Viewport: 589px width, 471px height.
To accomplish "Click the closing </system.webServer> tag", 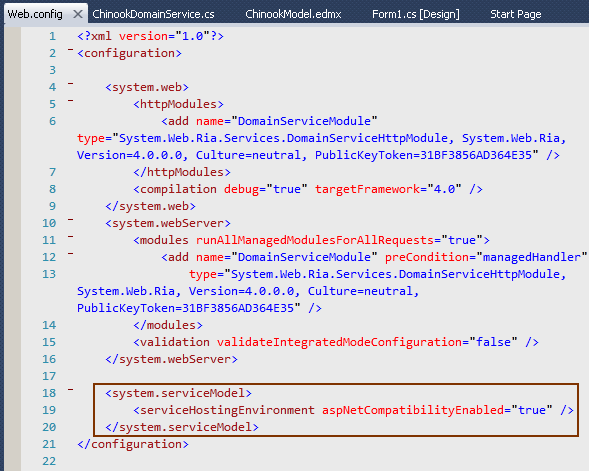I will coord(171,359).
